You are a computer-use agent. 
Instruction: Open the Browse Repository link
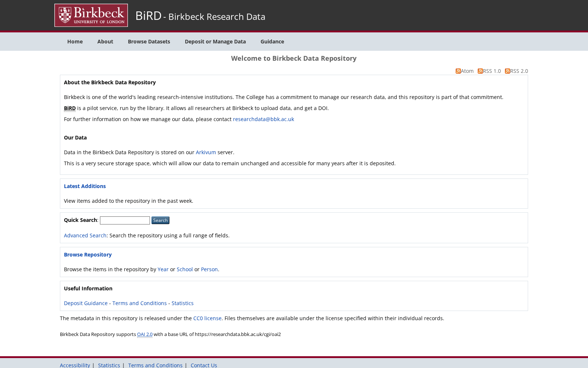88,255
